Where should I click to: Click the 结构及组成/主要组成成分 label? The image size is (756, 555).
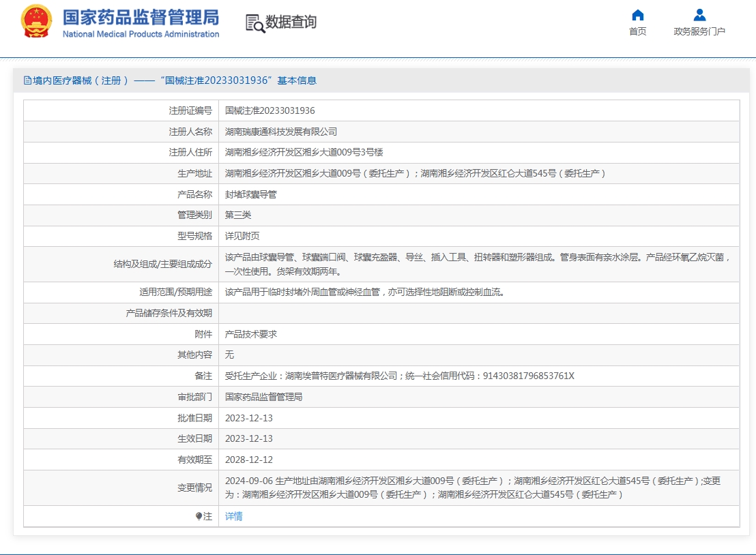(x=163, y=264)
